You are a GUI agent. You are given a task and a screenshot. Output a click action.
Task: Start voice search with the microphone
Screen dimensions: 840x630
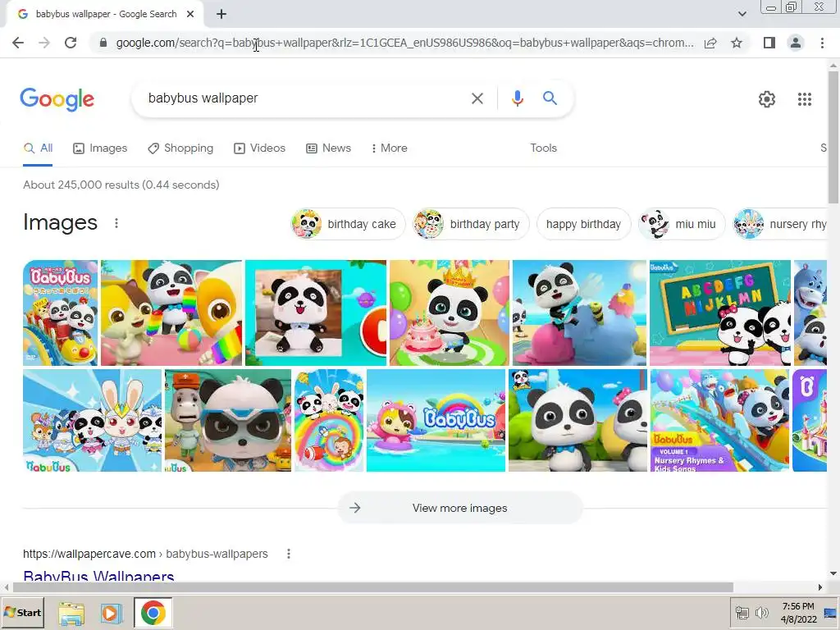click(517, 98)
